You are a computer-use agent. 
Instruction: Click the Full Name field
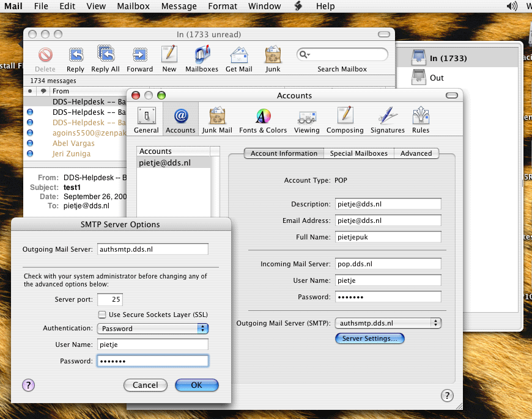tap(388, 237)
